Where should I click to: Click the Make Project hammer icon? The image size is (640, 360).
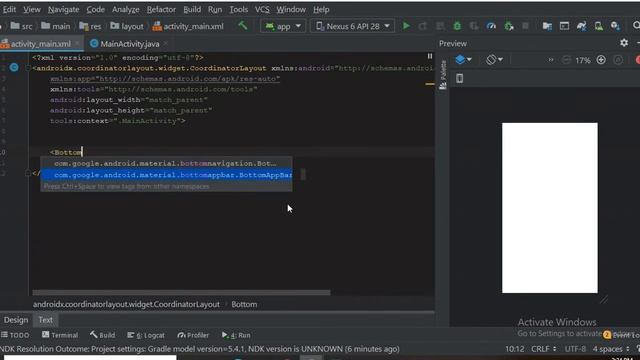click(x=242, y=26)
